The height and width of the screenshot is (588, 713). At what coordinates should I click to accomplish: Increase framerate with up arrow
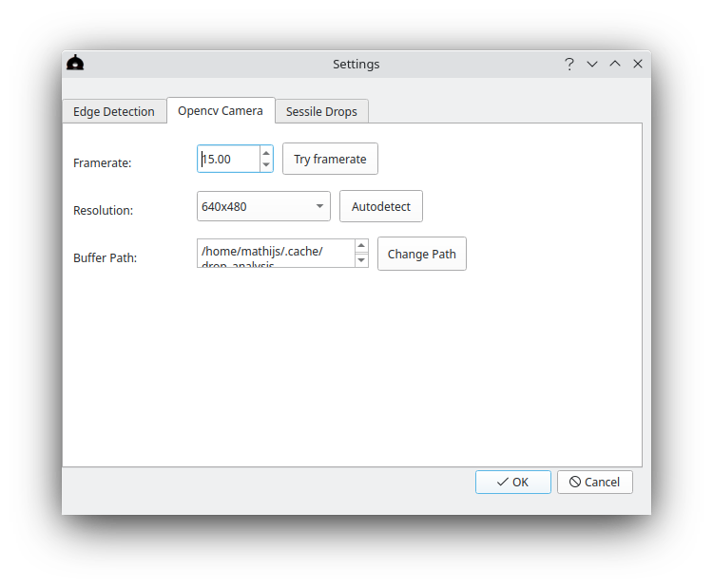[x=266, y=153]
